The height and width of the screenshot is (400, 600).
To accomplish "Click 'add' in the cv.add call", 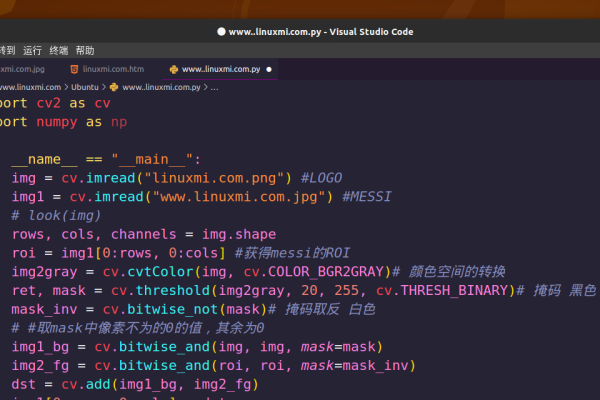I will click(x=98, y=384).
